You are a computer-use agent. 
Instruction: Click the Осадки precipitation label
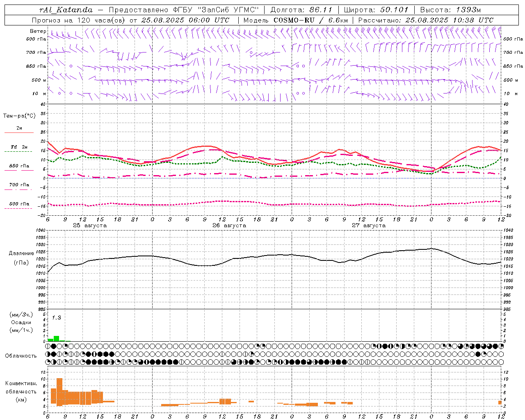coord(21,322)
